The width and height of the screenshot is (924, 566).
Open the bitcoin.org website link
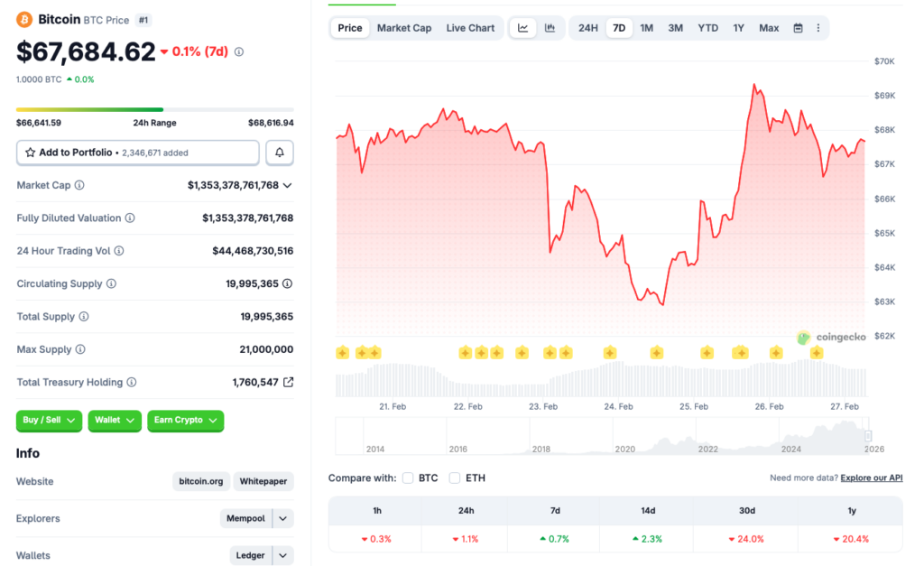tap(200, 481)
